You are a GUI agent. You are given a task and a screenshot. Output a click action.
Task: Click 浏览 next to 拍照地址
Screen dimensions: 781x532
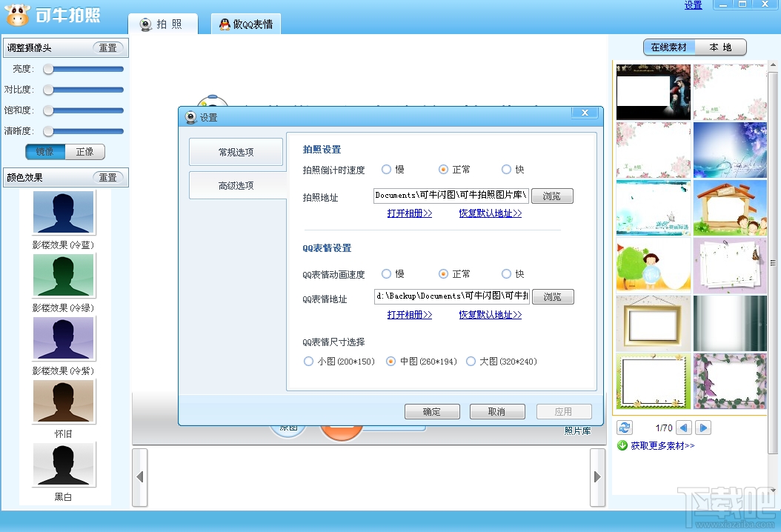point(552,196)
